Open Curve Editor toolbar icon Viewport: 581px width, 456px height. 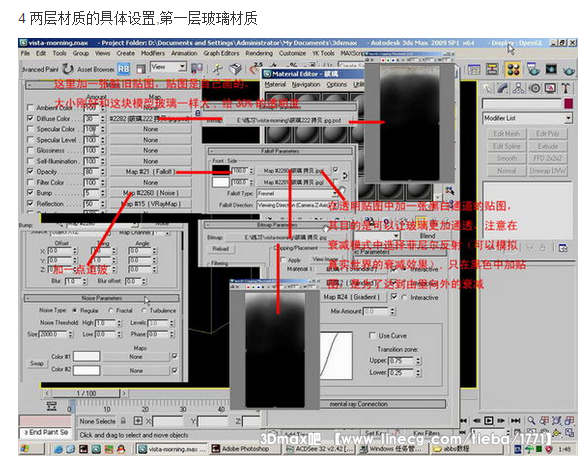coord(474,69)
